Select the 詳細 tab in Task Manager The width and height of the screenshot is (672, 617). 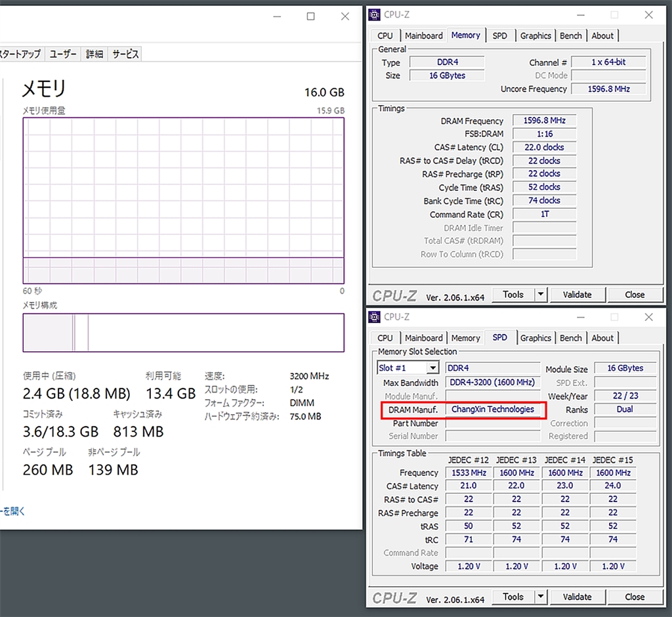(94, 54)
